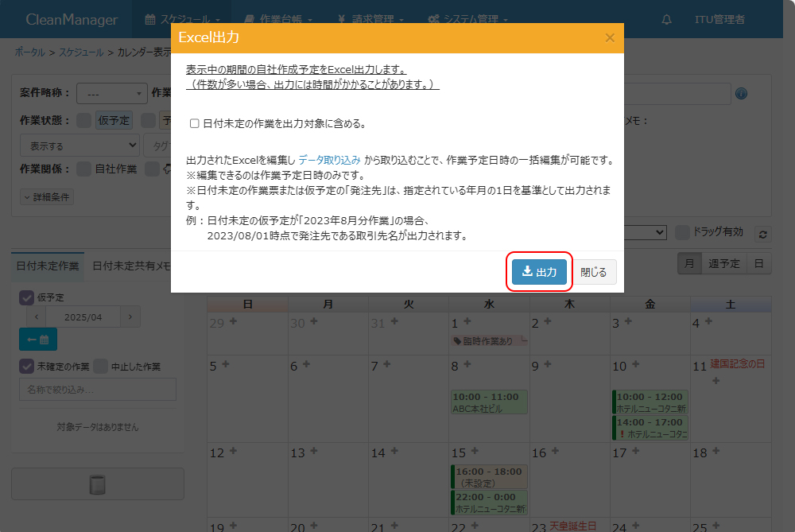Add a task on day 14 plus icon

394,451
